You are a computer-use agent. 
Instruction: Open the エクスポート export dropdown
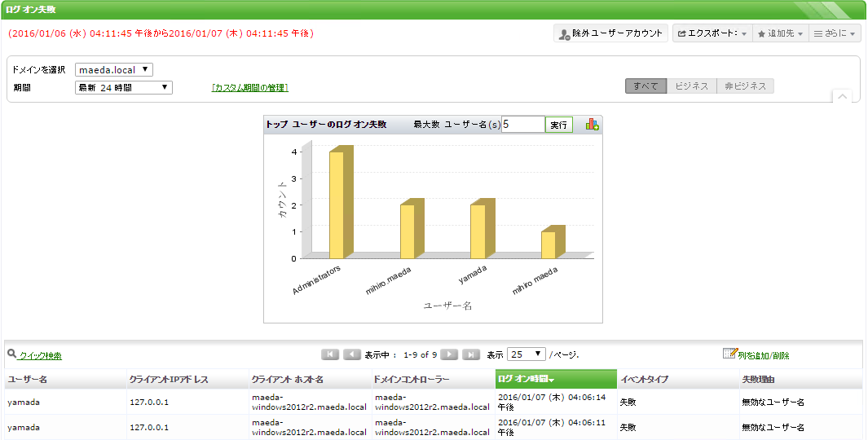coord(712,33)
